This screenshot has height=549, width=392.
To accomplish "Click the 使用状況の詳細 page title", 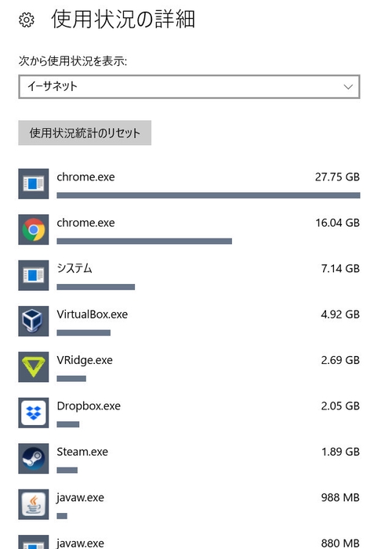I will pyautogui.click(x=123, y=20).
